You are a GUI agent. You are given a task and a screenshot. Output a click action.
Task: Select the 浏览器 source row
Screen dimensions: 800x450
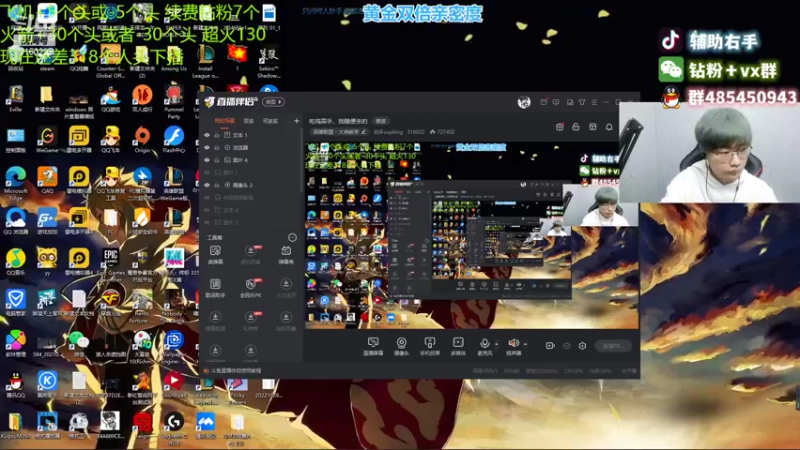pyautogui.click(x=250, y=147)
